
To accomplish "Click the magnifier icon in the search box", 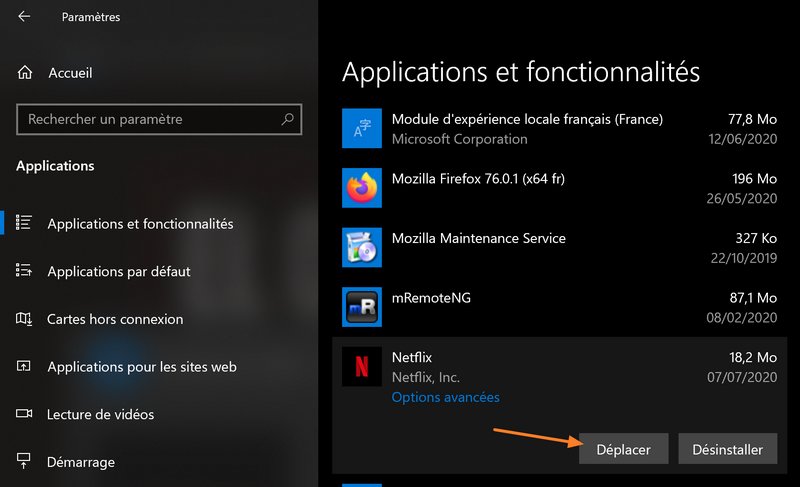I will (x=288, y=119).
